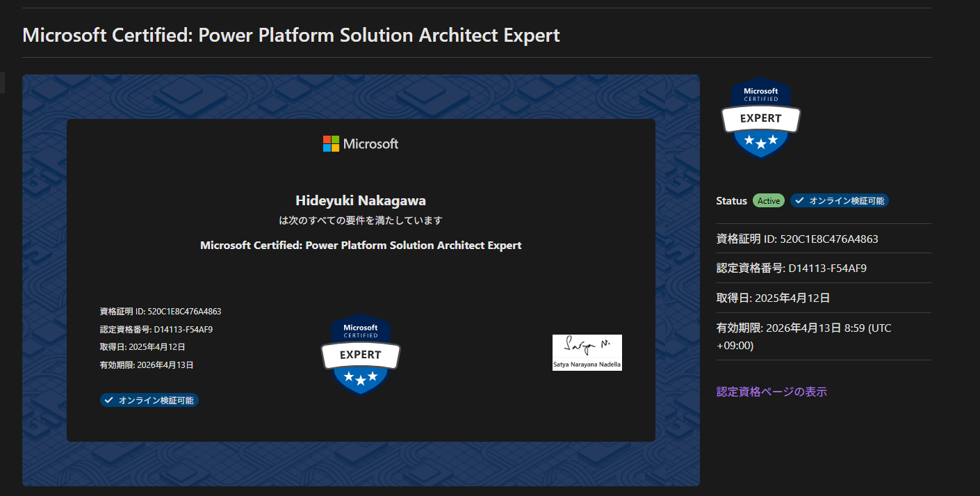Click the checkmark icon in certificate オンライン検証可能 badge
This screenshot has height=496, width=980.
coord(108,401)
